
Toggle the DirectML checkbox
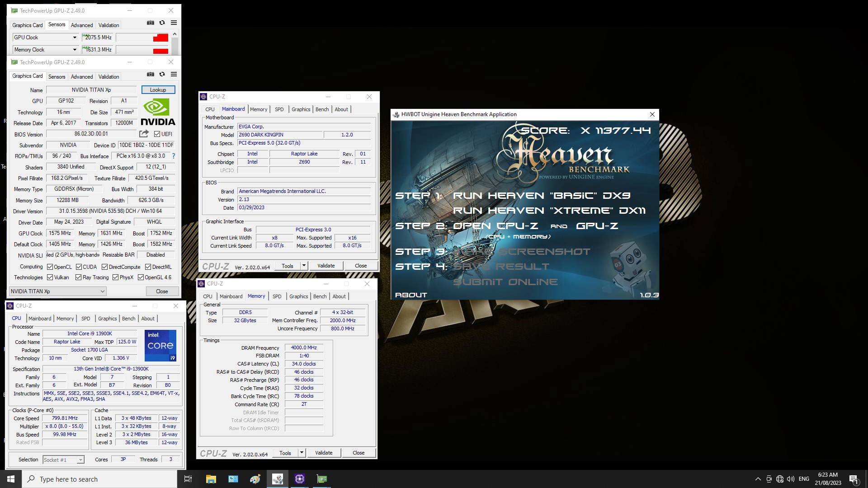click(148, 267)
